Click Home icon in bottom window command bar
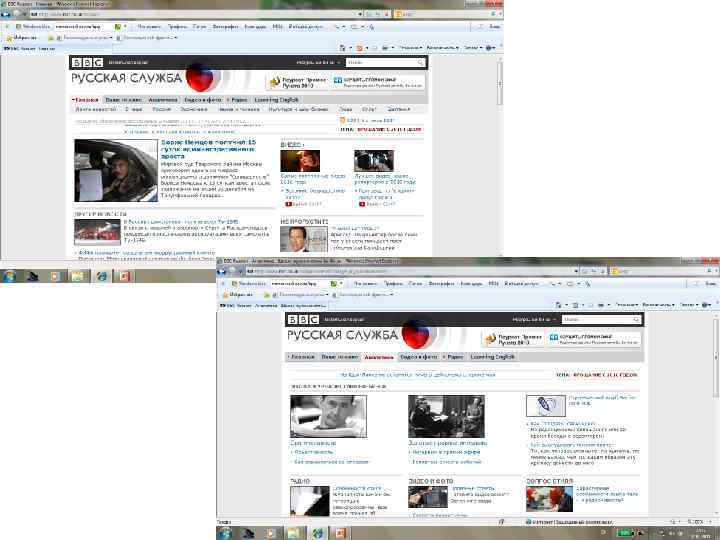Viewport: 720px width, 540px height. 558,305
